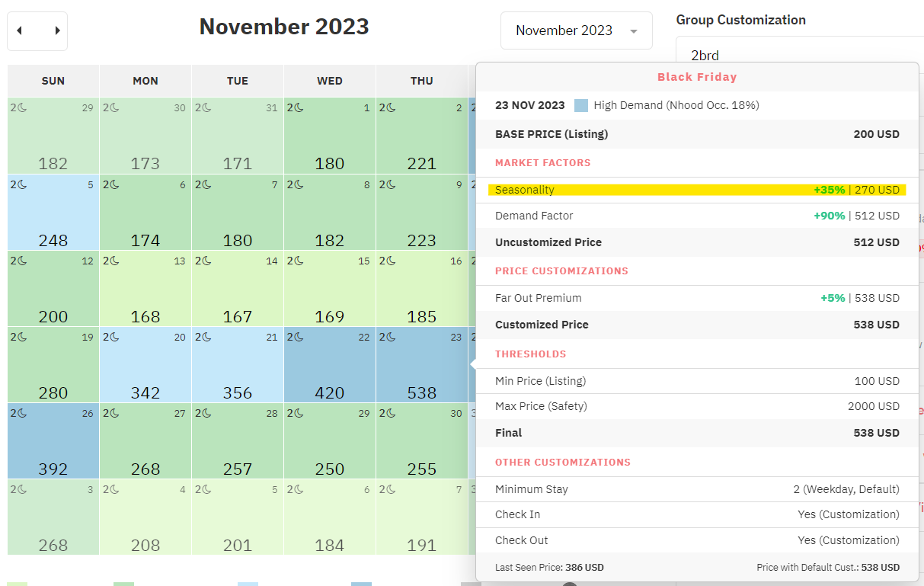The image size is (924, 586).
Task: Click the THU column header
Action: tap(421, 81)
